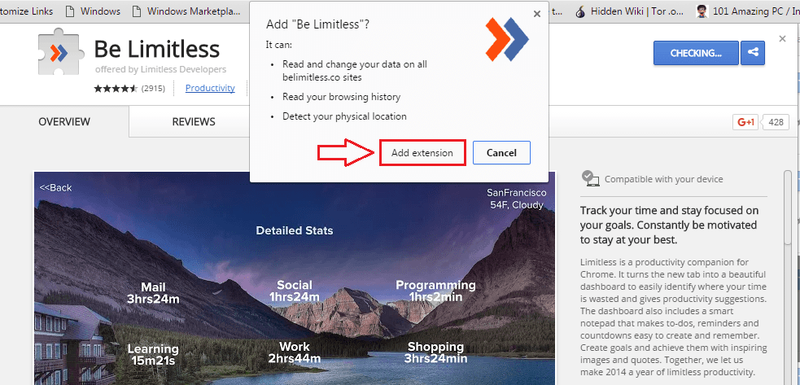Click the star rating for Be Limitless
The height and width of the screenshot is (385, 800).
(116, 88)
